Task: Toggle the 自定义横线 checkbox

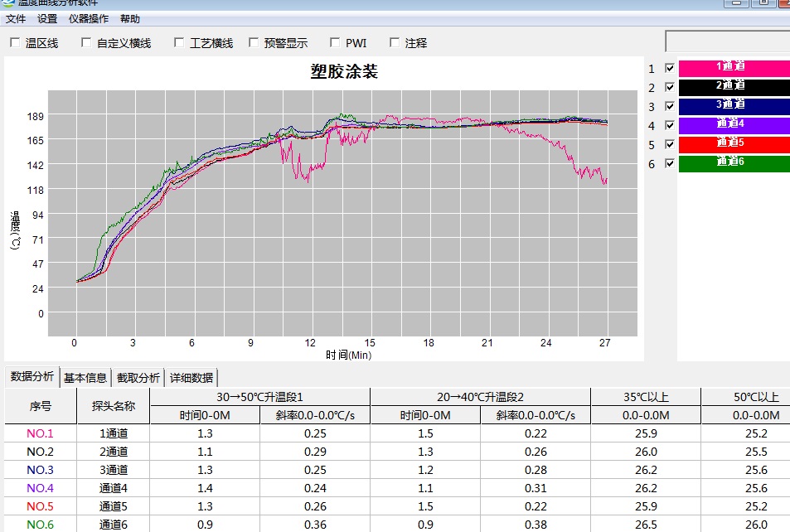Action: pyautogui.click(x=86, y=43)
